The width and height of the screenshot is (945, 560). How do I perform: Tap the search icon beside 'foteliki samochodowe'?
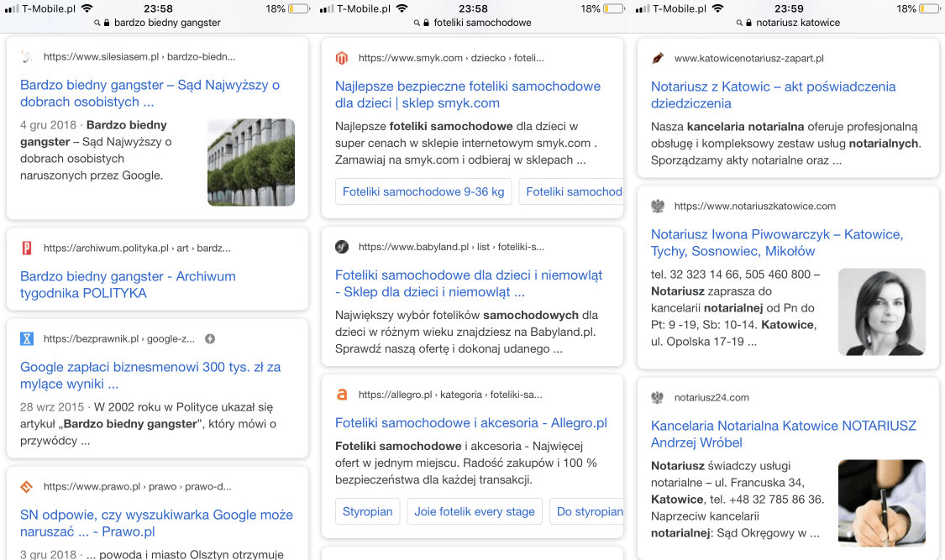417,23
